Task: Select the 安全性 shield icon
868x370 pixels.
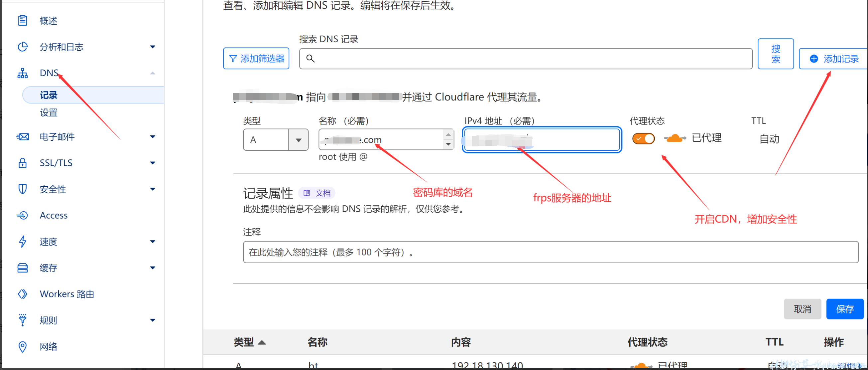Action: 22,189
